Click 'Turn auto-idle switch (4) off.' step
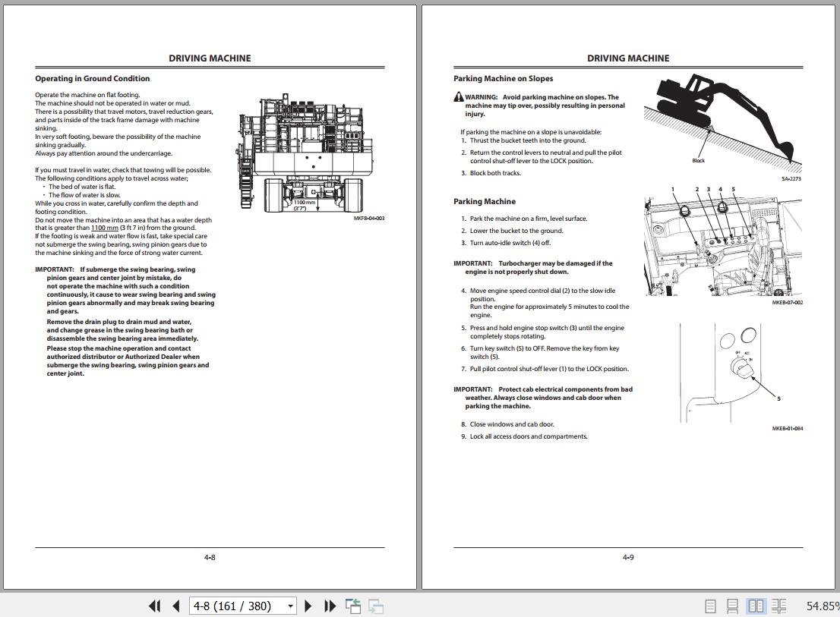This screenshot has width=840, height=617. click(x=510, y=243)
